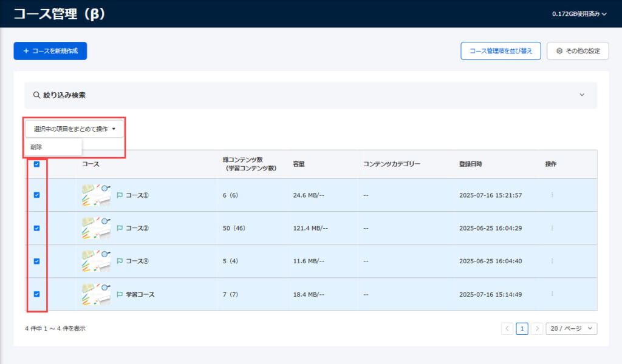622x364 pixels.
Task: Click the 4 件中 1 ~ 4 件を表示 text
Action: (x=55, y=328)
